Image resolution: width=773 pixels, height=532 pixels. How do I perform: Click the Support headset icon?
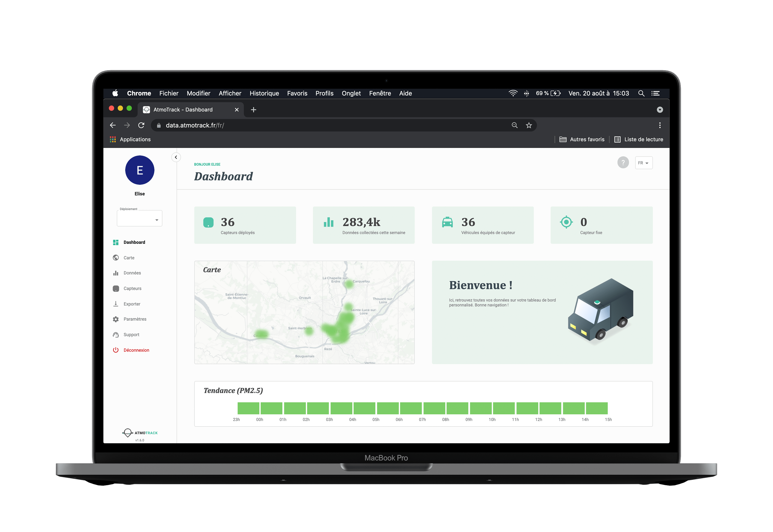point(116,335)
